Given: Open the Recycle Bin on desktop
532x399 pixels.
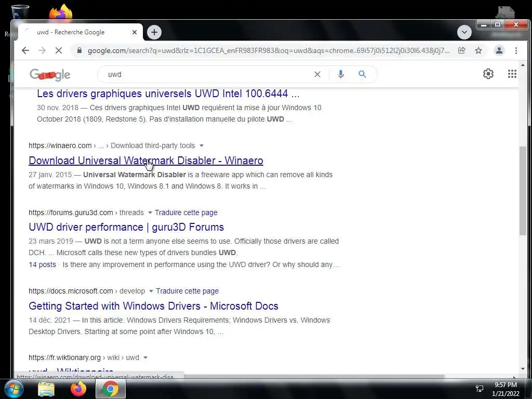Looking at the screenshot, I should [x=20, y=11].
